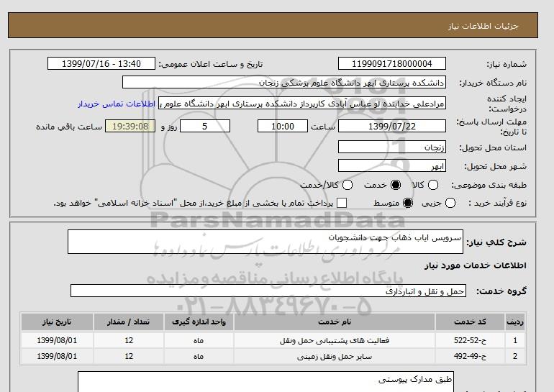Click the delivery city field ابهر
This screenshot has height=392, width=554.
(x=392, y=165)
